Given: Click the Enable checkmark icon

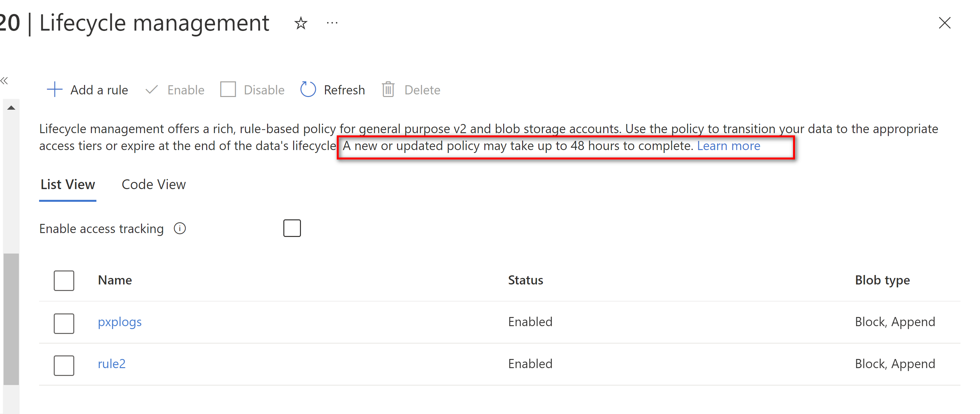Looking at the screenshot, I should (x=151, y=90).
